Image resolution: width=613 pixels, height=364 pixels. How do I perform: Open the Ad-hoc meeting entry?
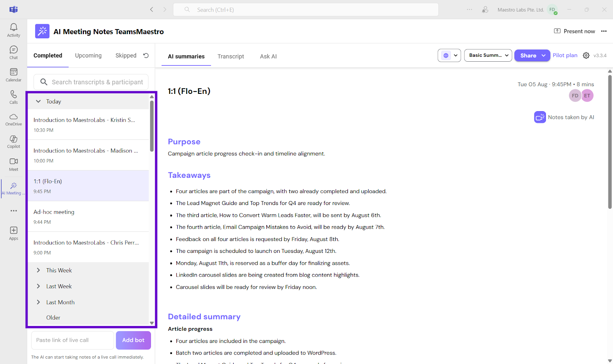(89, 216)
